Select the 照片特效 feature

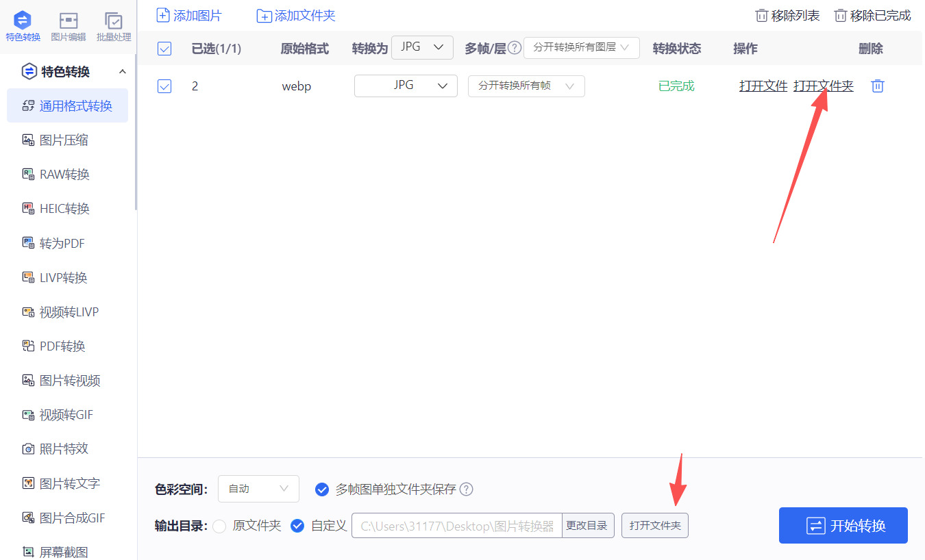click(x=60, y=448)
